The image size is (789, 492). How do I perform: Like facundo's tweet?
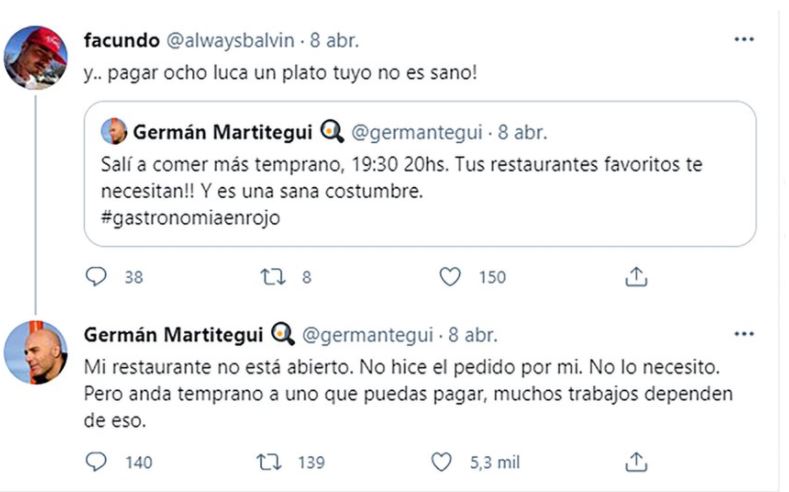pos(451,277)
